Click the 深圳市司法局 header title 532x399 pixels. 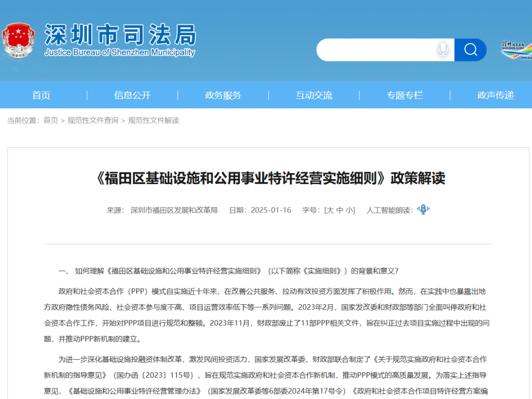coord(119,34)
